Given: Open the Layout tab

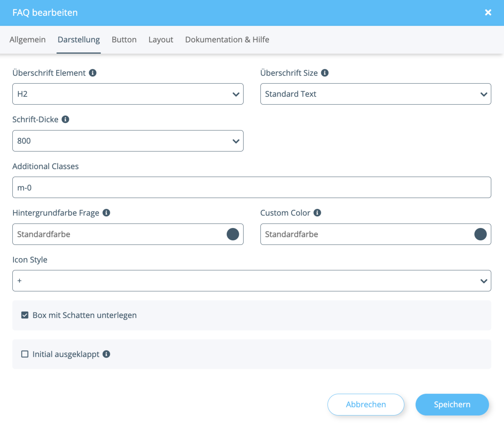Looking at the screenshot, I should [x=161, y=40].
